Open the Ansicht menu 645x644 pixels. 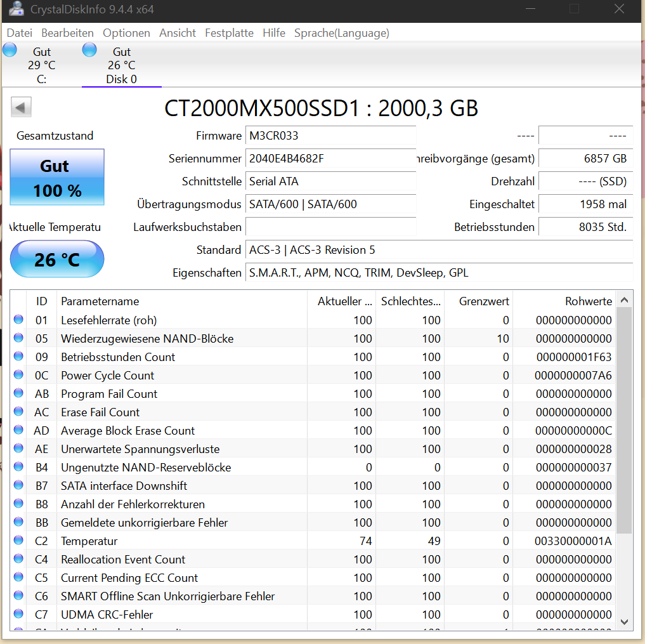coord(178,33)
